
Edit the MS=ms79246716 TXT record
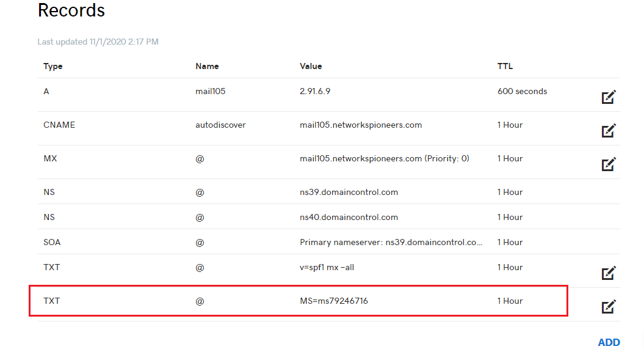(609, 306)
